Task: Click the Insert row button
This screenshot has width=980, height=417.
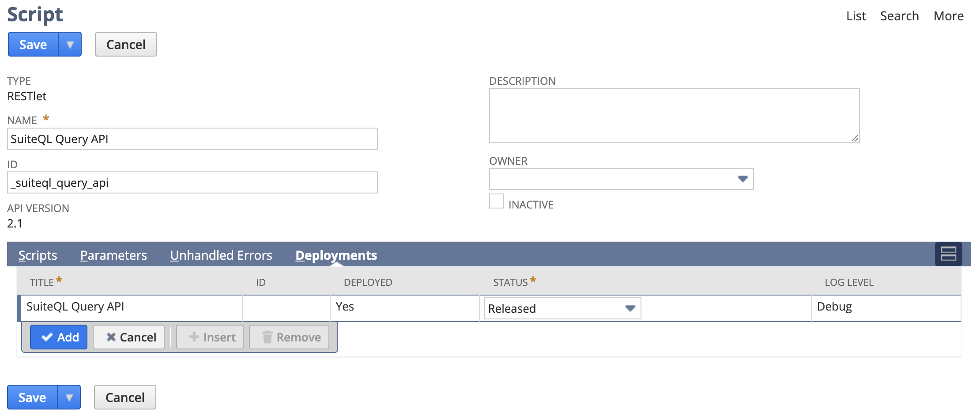Action: pos(210,337)
